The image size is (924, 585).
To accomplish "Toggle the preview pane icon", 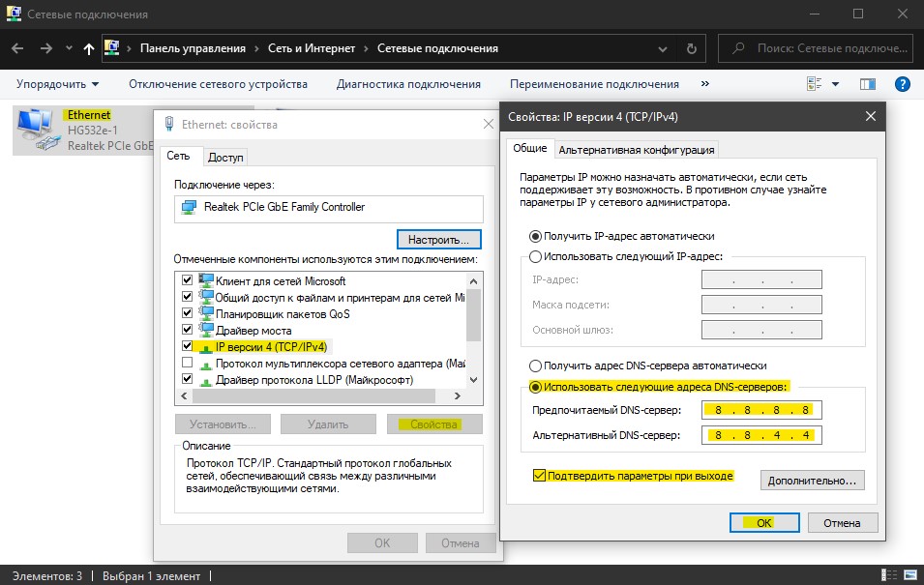I will click(x=868, y=84).
